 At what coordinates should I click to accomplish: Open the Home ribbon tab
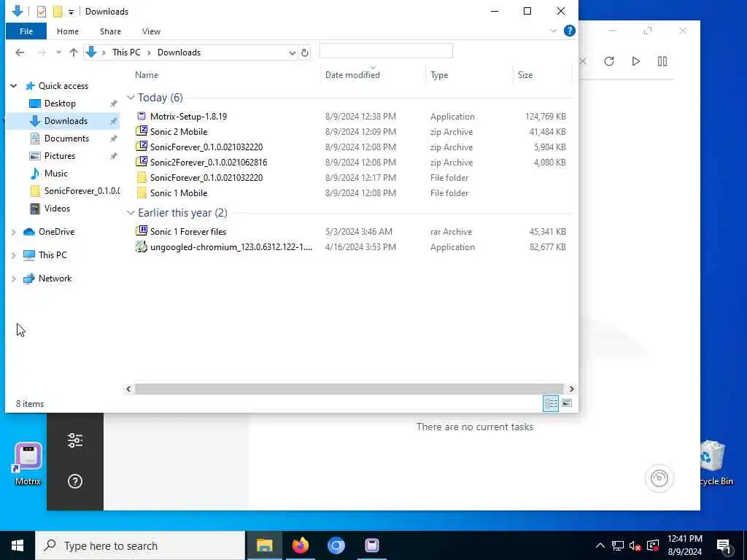68,31
